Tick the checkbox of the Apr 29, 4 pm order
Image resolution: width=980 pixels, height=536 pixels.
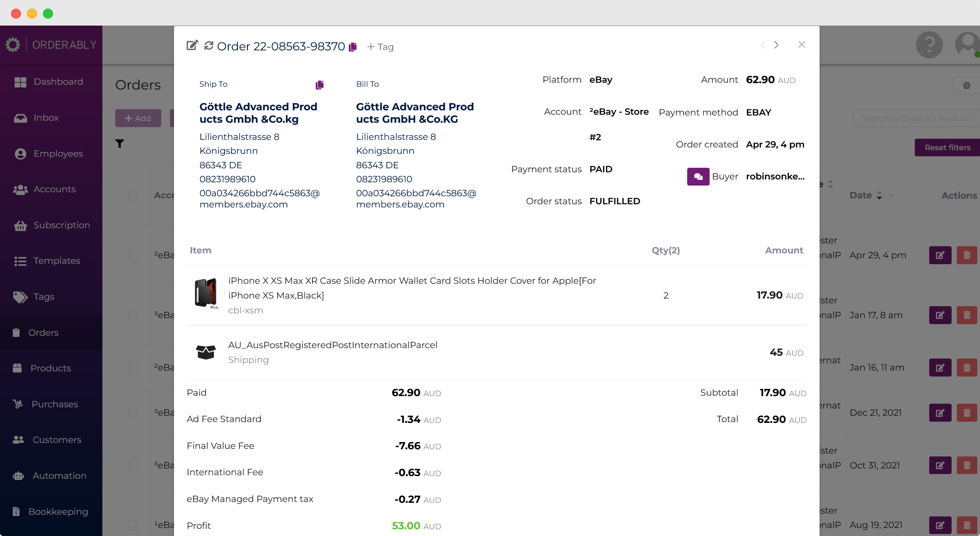[133, 255]
